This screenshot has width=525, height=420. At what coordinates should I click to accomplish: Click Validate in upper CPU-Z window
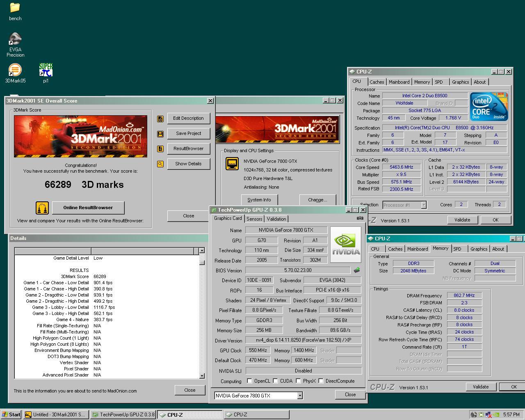coord(462,220)
